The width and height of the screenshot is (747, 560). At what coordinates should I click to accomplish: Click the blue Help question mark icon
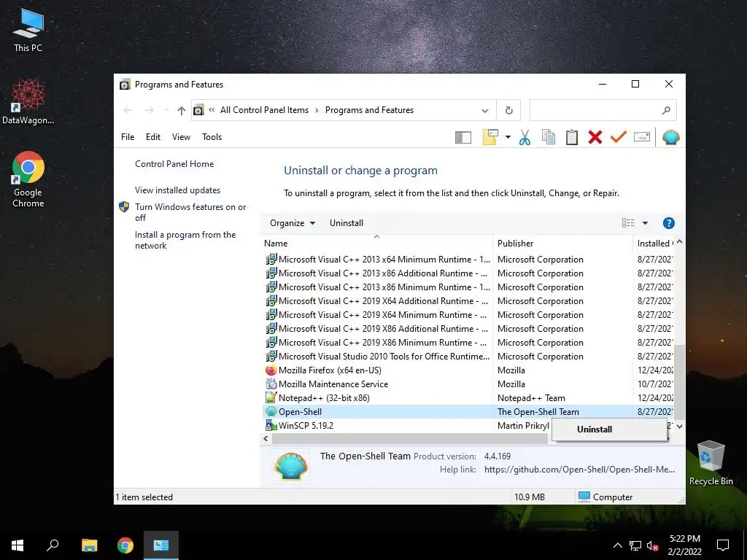click(x=668, y=223)
